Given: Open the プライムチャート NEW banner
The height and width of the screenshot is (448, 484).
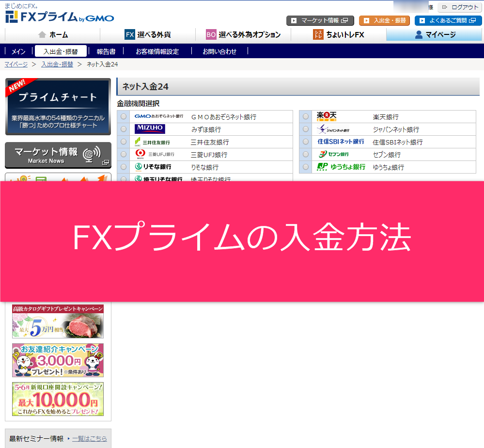Looking at the screenshot, I should pos(58,107).
